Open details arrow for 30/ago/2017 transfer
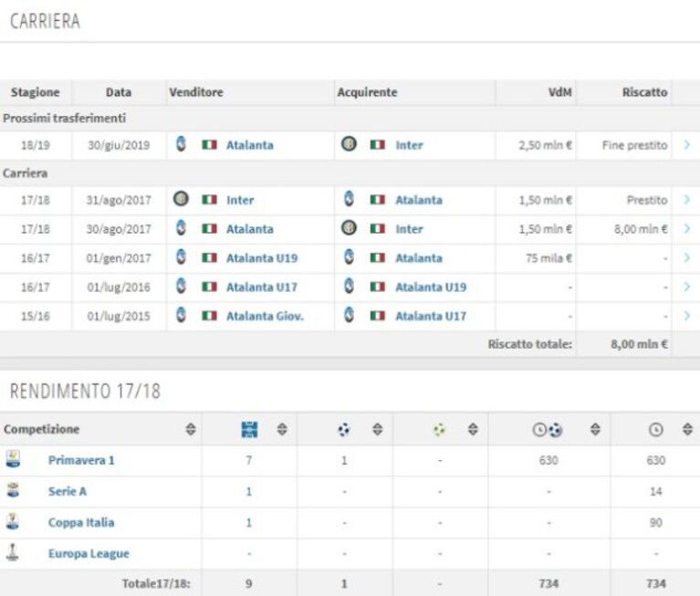Viewport: 700px width, 596px height. (687, 228)
